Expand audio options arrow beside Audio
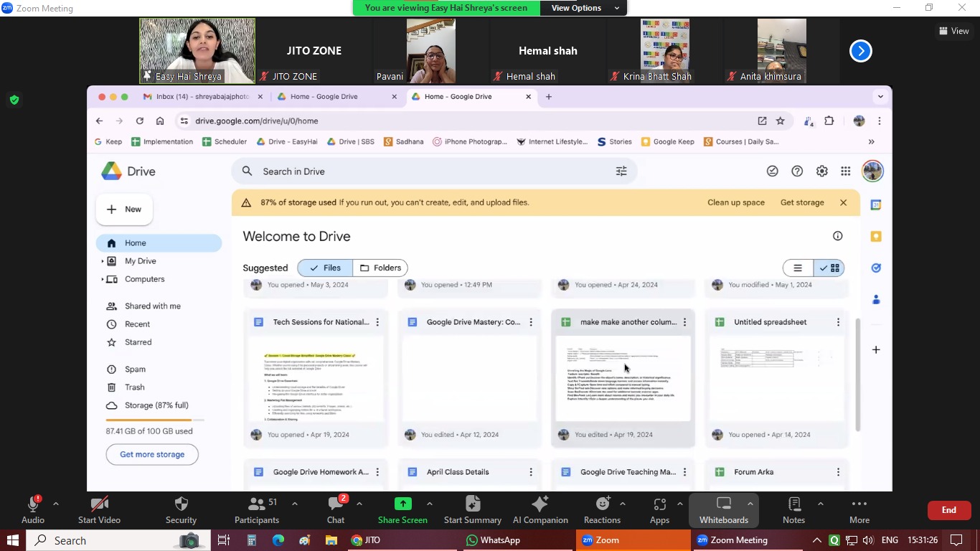 tap(56, 504)
